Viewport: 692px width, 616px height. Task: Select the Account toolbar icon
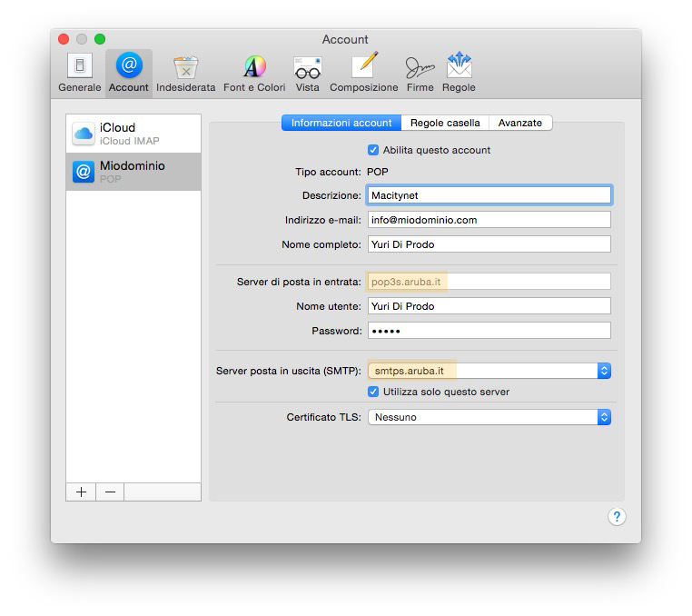(128, 73)
